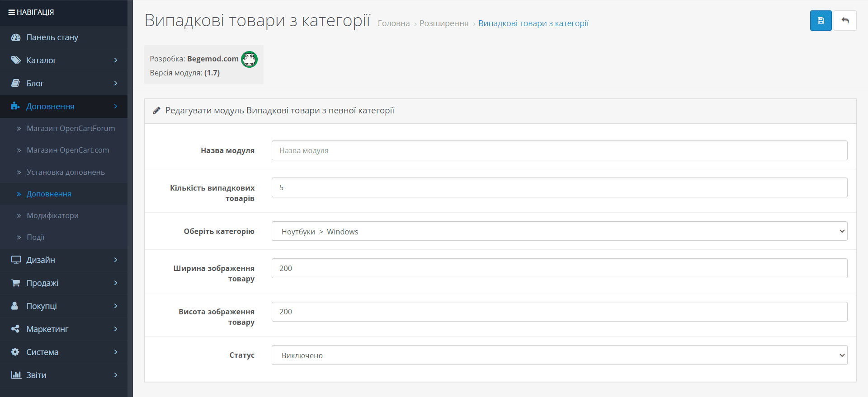Click the back arrow button

[x=845, y=20]
